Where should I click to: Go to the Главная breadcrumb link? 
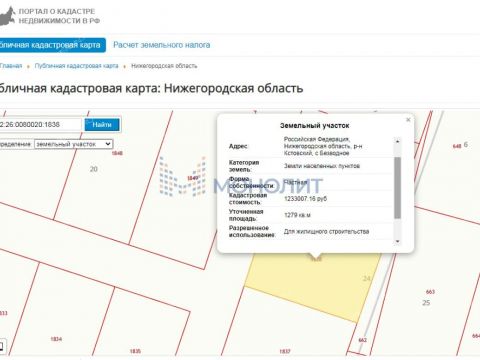point(11,66)
